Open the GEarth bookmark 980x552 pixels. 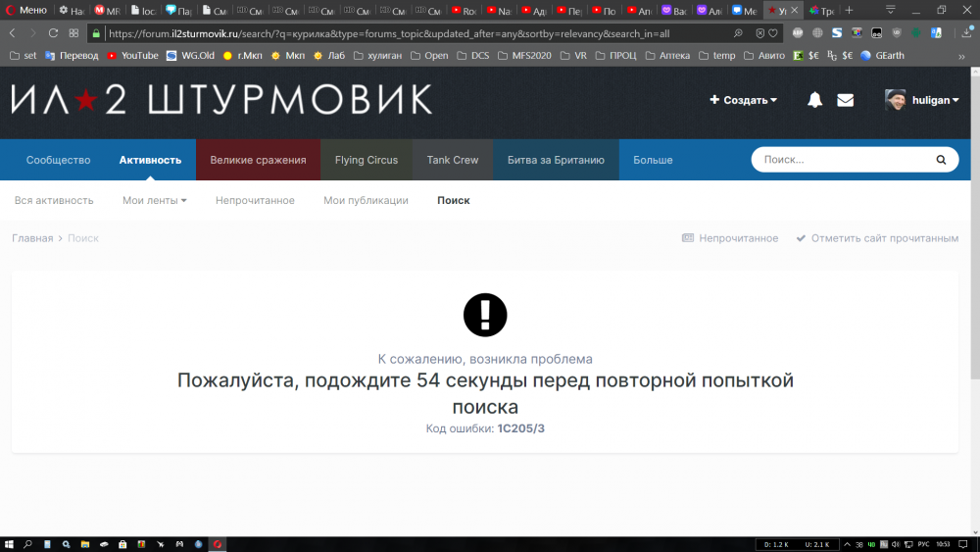[x=886, y=56]
